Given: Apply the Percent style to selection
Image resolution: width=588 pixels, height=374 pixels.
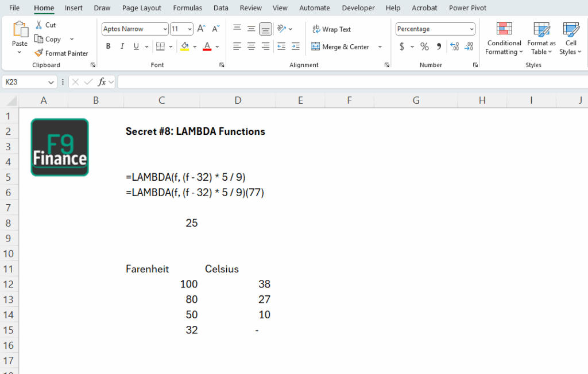Looking at the screenshot, I should pos(424,46).
